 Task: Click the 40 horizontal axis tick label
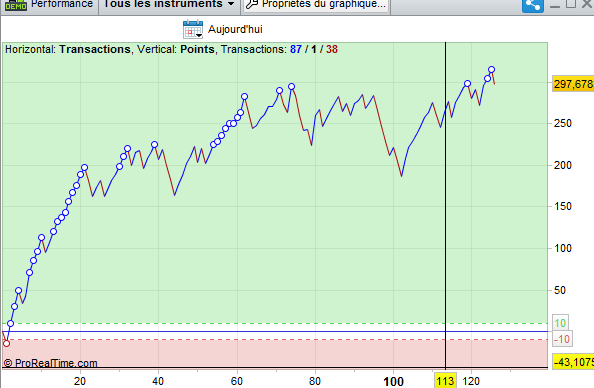(x=158, y=381)
